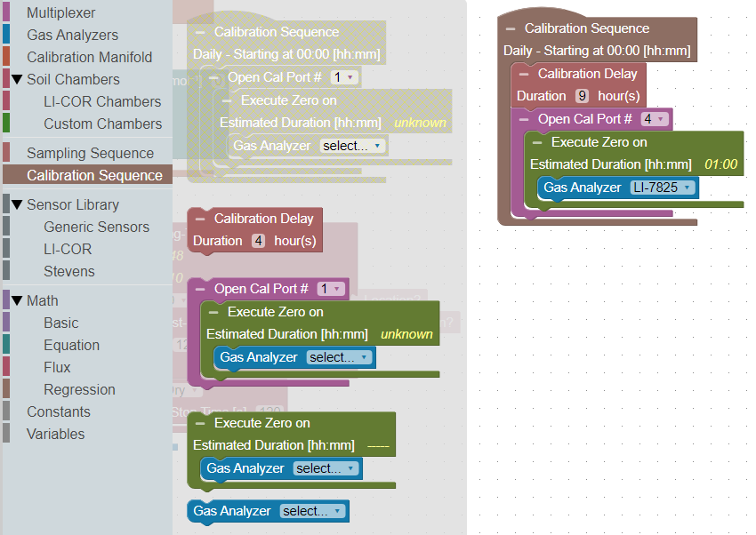Collapse the right Calibration Sequence block

click(x=511, y=29)
